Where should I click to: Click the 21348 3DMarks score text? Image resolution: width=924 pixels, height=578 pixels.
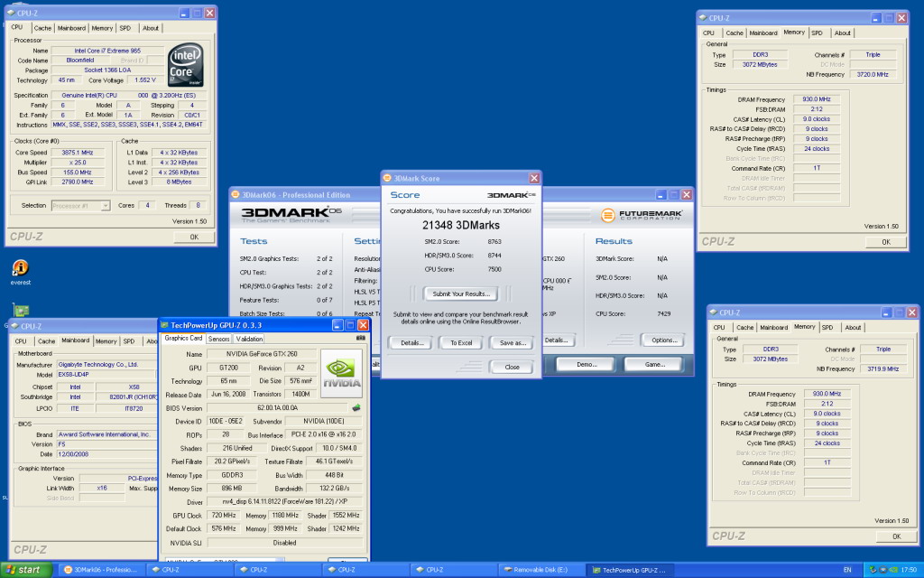[x=461, y=225]
